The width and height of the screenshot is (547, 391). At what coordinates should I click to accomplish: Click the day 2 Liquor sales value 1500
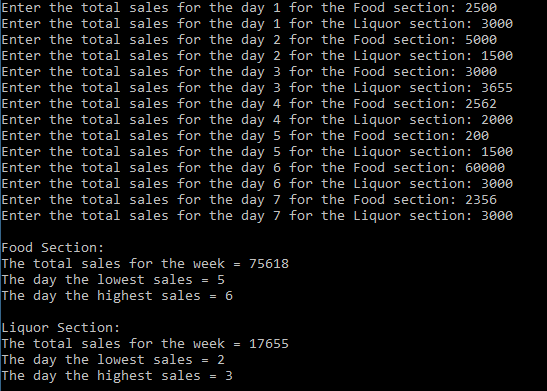(x=497, y=55)
